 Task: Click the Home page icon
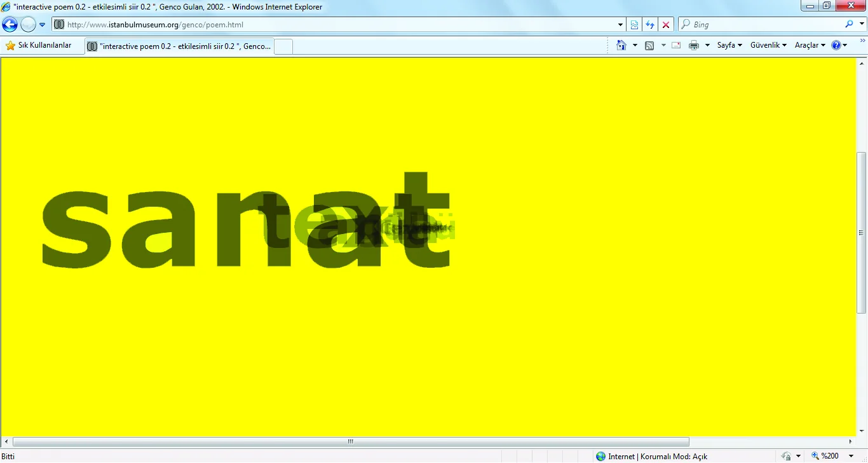(621, 45)
